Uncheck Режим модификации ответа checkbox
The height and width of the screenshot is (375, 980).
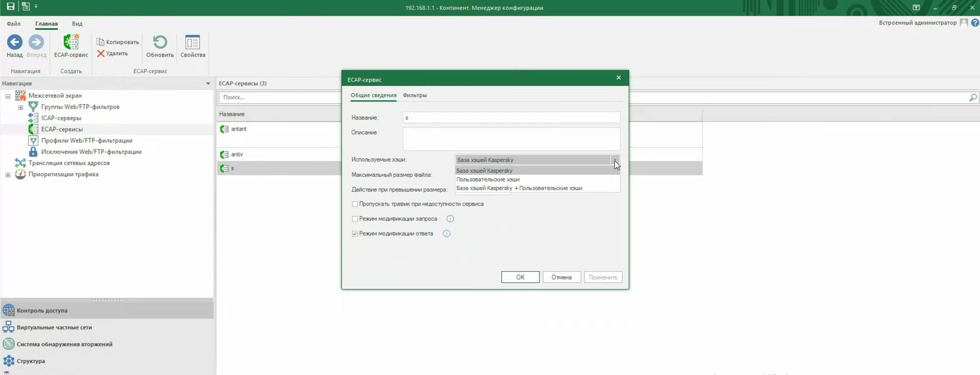point(355,234)
